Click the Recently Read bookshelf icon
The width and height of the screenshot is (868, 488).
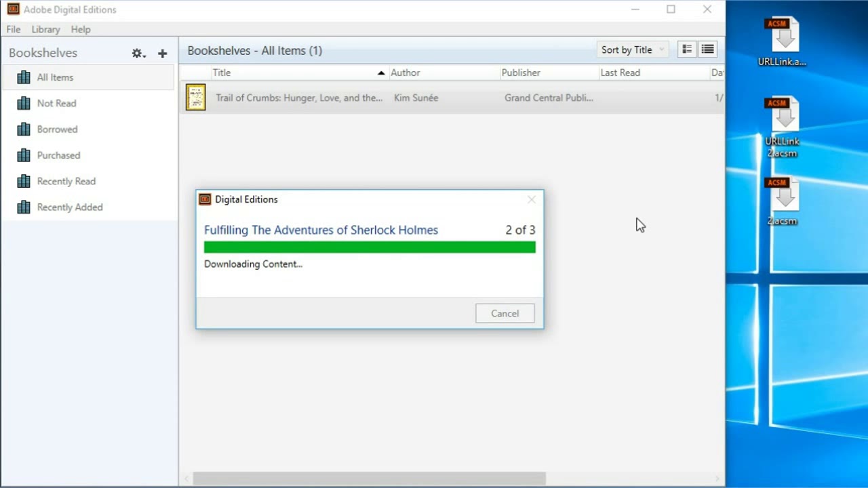24,181
